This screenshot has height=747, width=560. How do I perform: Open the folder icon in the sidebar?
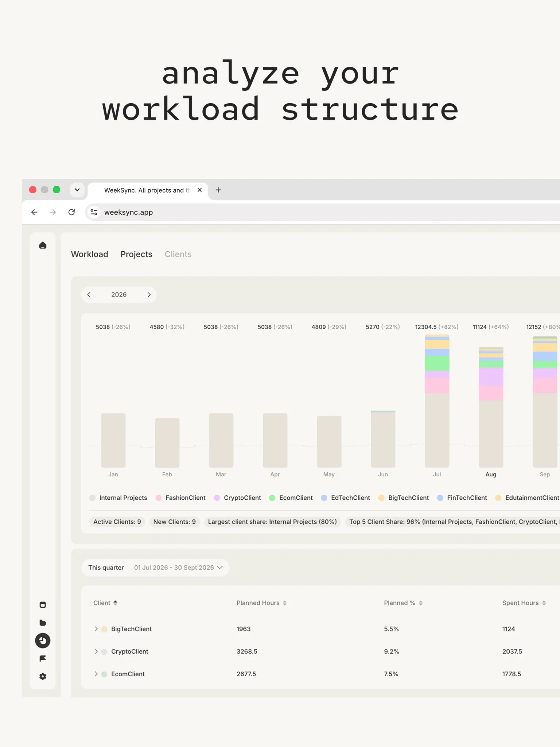tap(43, 623)
